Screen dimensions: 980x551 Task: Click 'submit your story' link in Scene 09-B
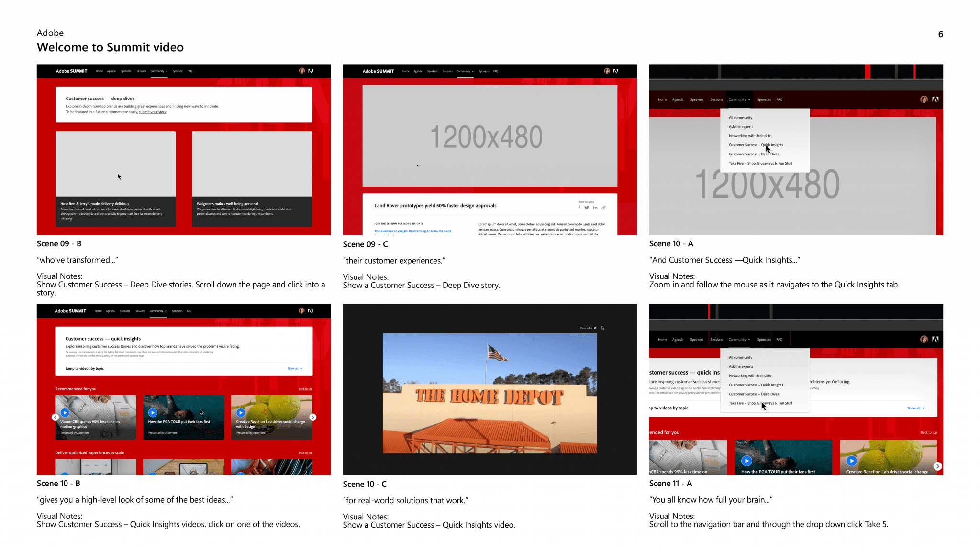(153, 112)
